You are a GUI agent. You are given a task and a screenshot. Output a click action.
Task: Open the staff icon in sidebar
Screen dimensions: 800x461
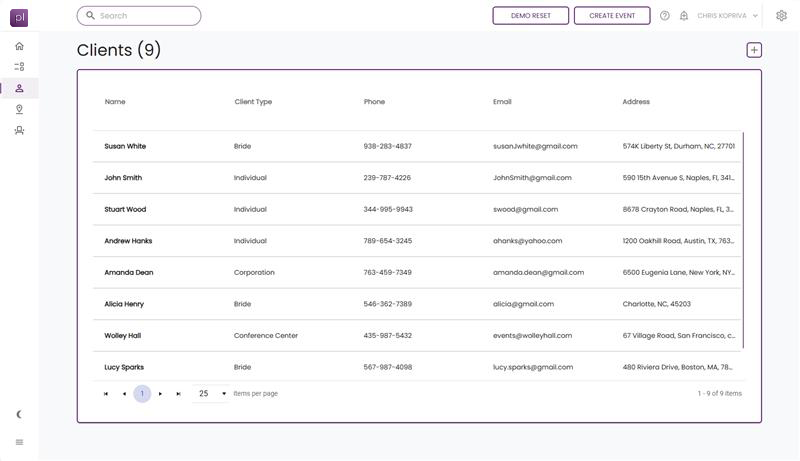[x=19, y=131]
